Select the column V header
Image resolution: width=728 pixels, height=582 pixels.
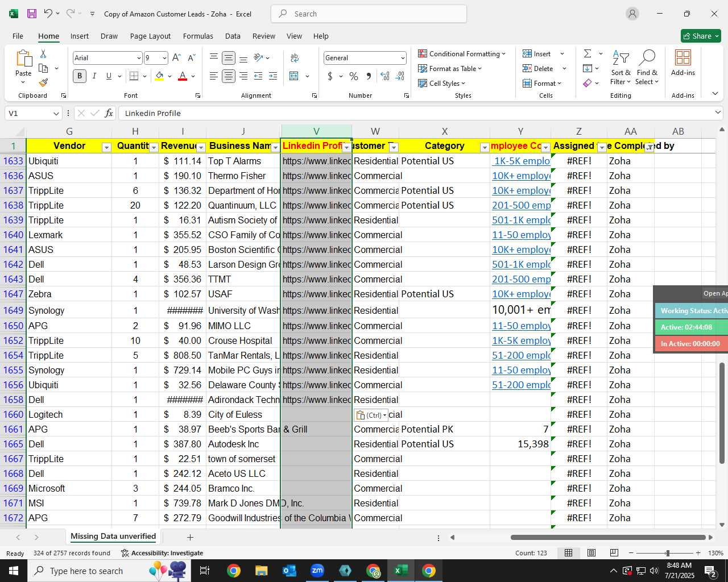[x=316, y=131]
